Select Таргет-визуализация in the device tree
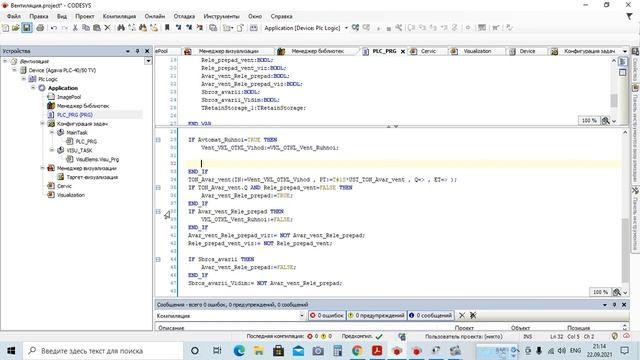Image resolution: width=640 pixels, height=360 pixels. [x=92, y=177]
